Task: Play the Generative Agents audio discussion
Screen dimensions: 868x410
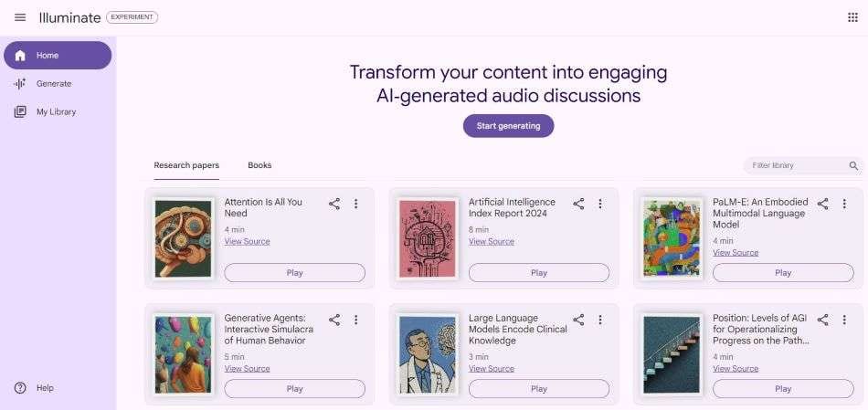Action: click(294, 388)
